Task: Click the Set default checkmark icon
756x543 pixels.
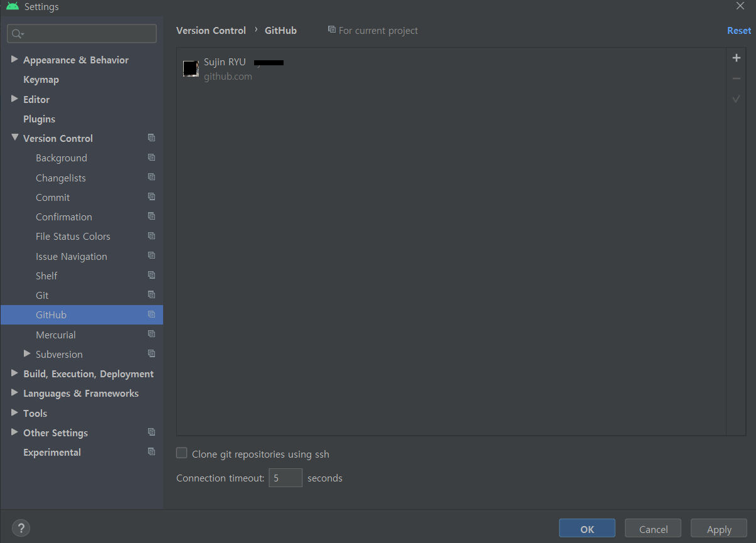Action: point(737,99)
